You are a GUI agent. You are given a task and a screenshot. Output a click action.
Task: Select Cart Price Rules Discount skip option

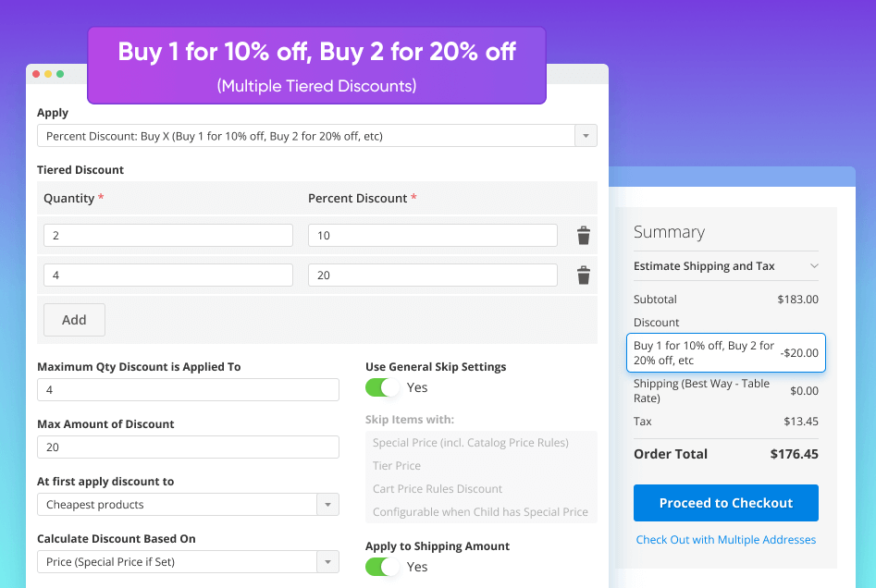(x=438, y=489)
